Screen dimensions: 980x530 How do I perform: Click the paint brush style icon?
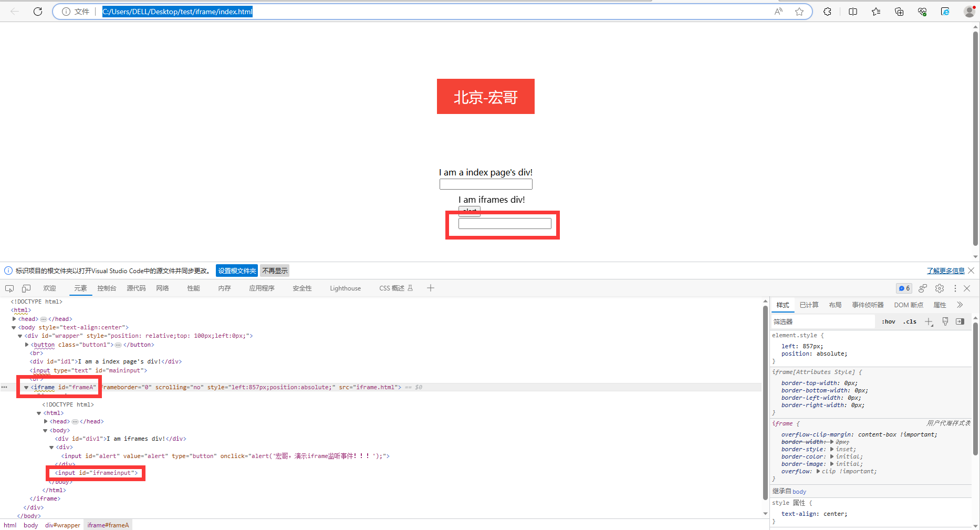click(x=945, y=321)
